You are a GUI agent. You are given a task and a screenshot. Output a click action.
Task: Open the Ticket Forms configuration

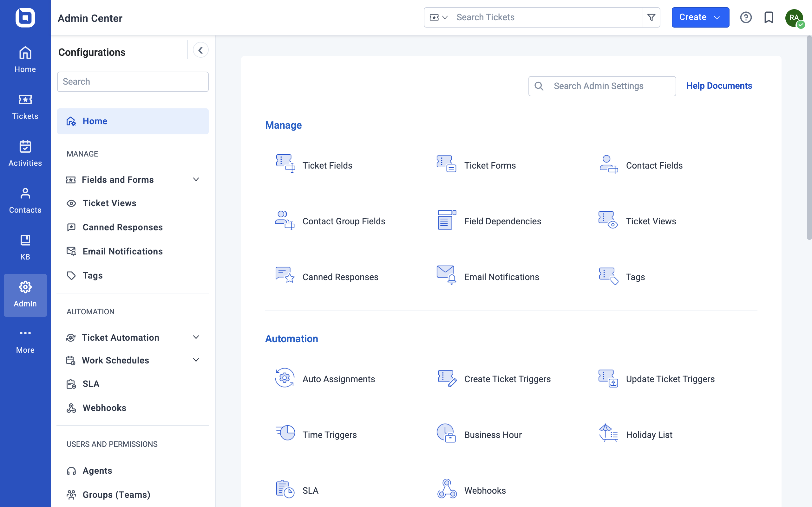click(489, 165)
